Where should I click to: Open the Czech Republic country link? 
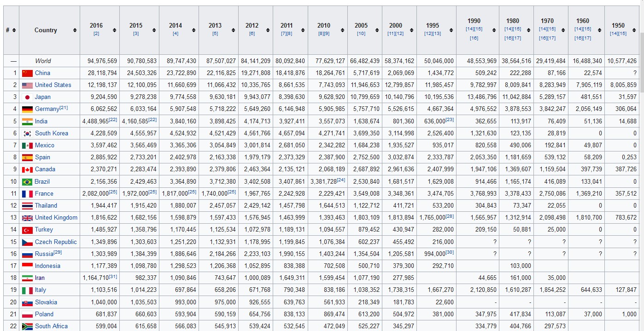click(x=56, y=242)
